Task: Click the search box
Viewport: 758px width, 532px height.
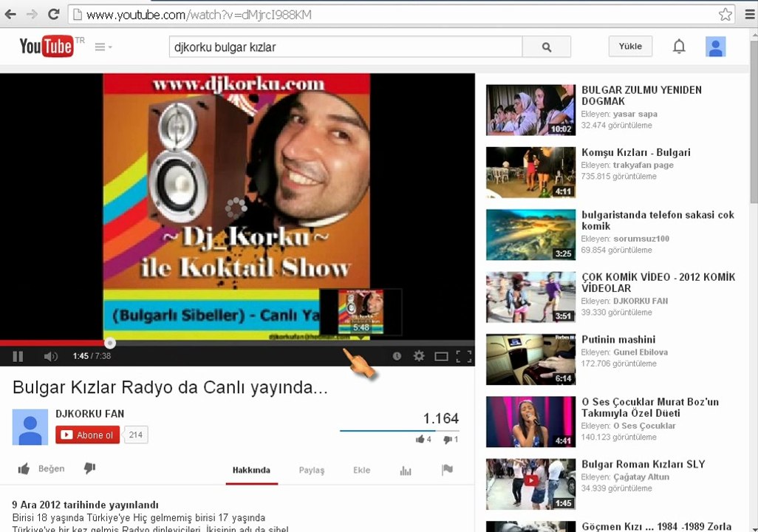Action: pyautogui.click(x=346, y=47)
